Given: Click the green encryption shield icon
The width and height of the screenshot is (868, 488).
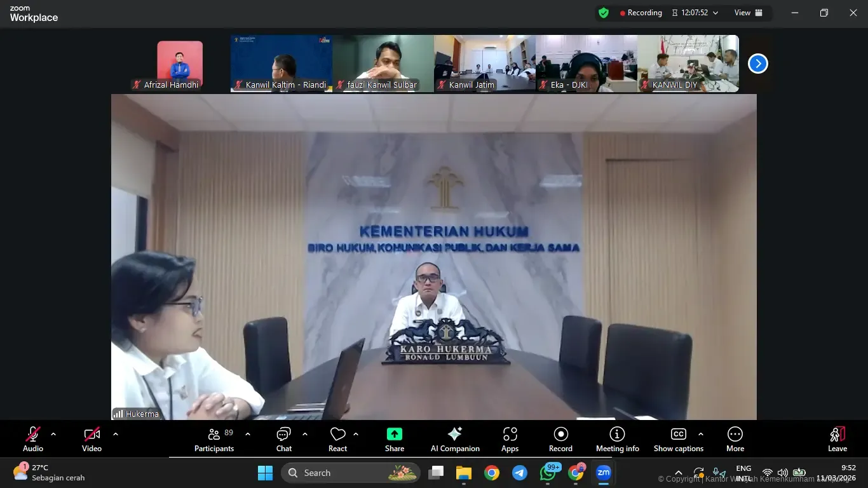Looking at the screenshot, I should tap(604, 13).
